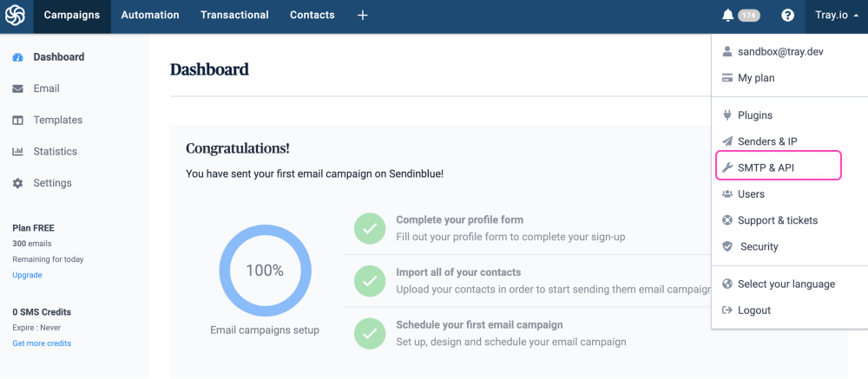The height and width of the screenshot is (379, 868).
Task: Click the Email envelope icon in sidebar
Action: tap(17, 88)
